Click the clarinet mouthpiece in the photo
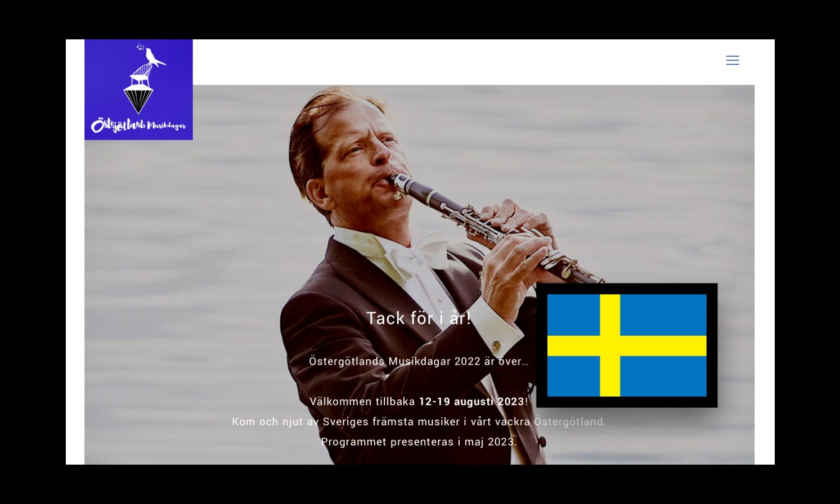 (x=399, y=183)
